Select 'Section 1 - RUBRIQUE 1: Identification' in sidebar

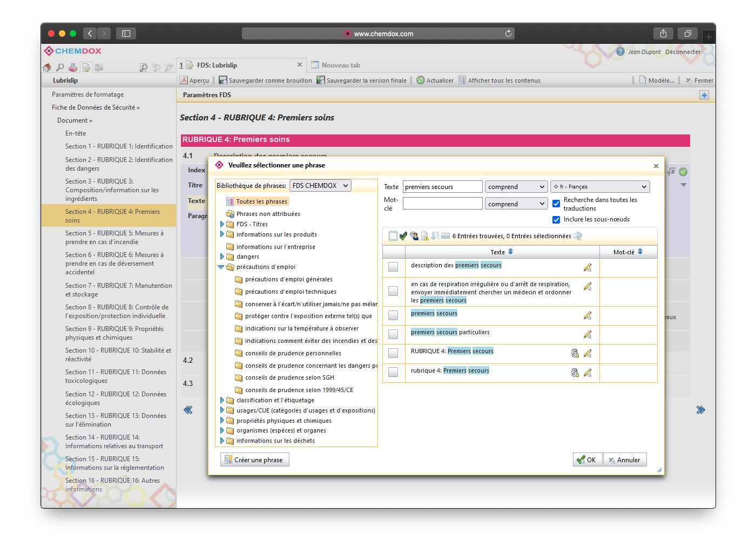tap(119, 146)
